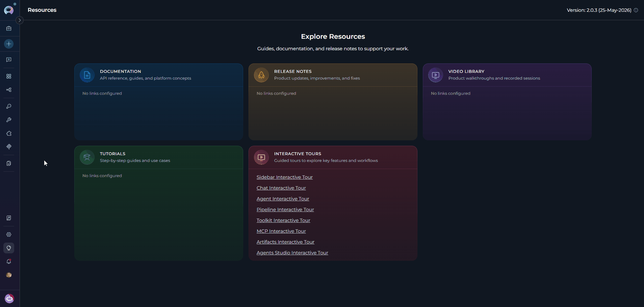Open the robot assistant button at the bottom of the sidebar
Image resolution: width=644 pixels, height=307 pixels.
[x=9, y=299]
